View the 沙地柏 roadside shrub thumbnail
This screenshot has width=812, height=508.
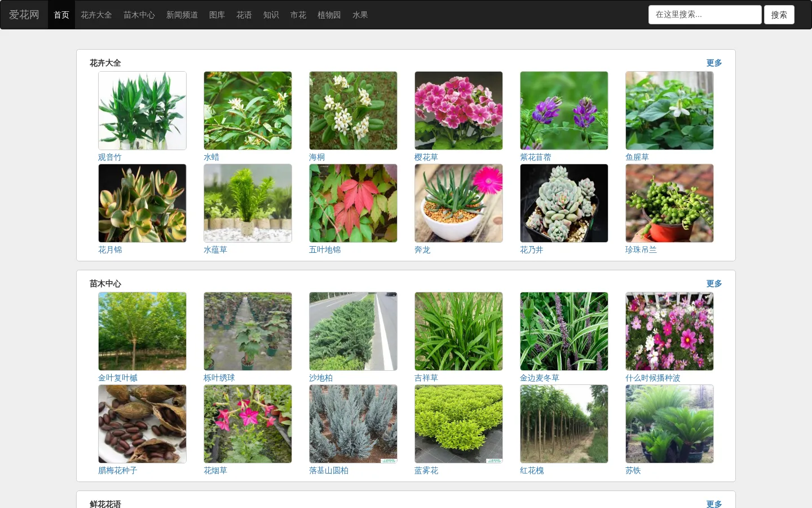353,331
